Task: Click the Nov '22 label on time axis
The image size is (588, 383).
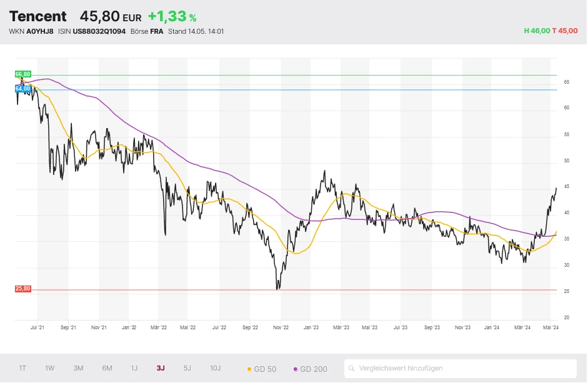Action: 281,327
